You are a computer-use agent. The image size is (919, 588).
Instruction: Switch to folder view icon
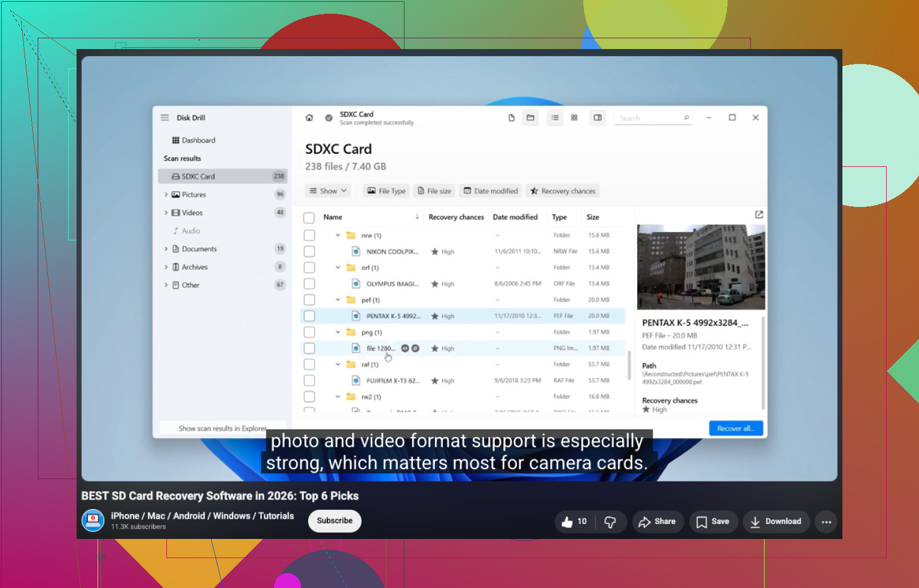tap(530, 118)
